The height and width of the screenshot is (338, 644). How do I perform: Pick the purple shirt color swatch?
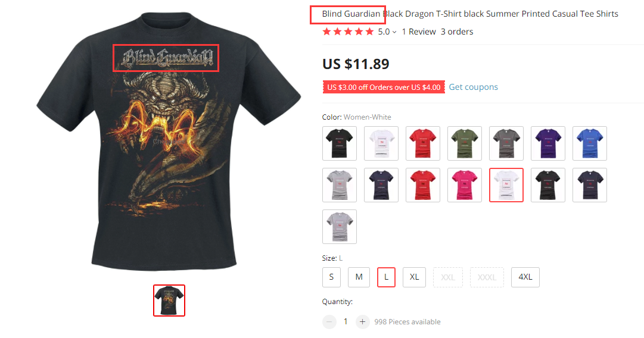click(548, 143)
